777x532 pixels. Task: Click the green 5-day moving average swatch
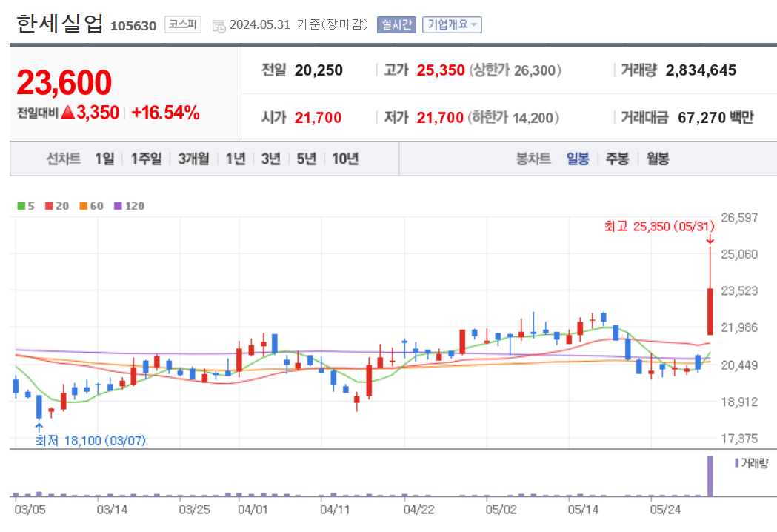[x=21, y=206]
